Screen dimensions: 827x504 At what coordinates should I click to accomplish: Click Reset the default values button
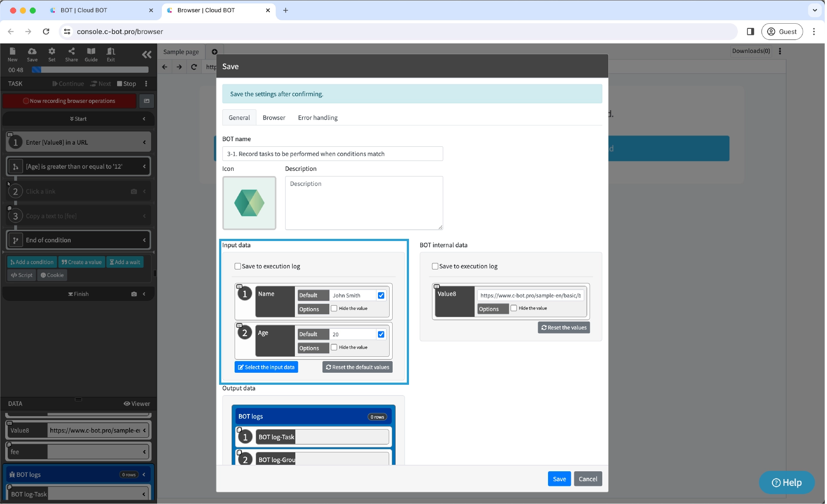pyautogui.click(x=357, y=367)
